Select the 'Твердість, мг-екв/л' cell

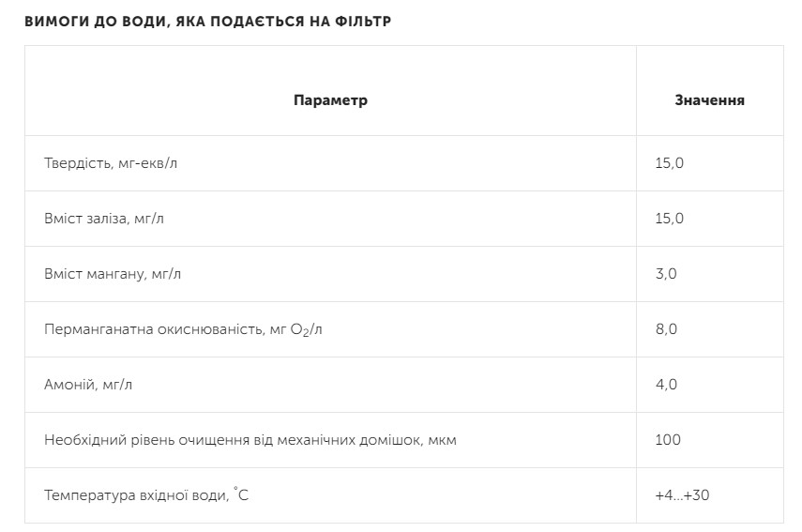coord(111,163)
